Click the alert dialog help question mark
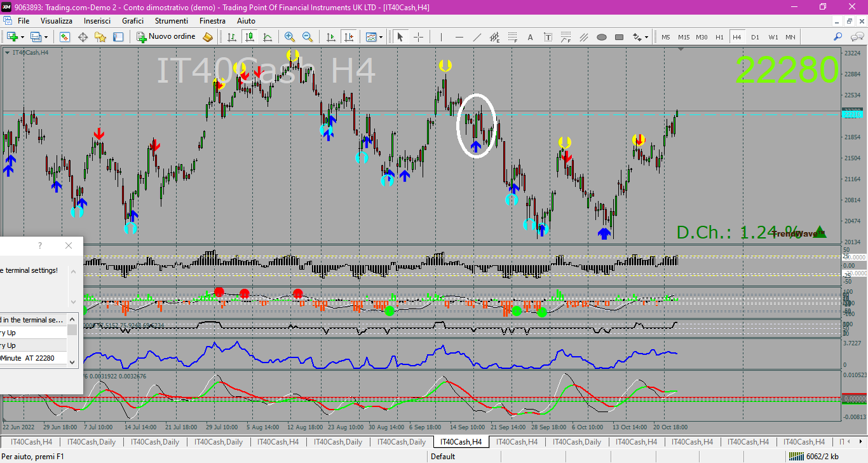 click(x=40, y=245)
